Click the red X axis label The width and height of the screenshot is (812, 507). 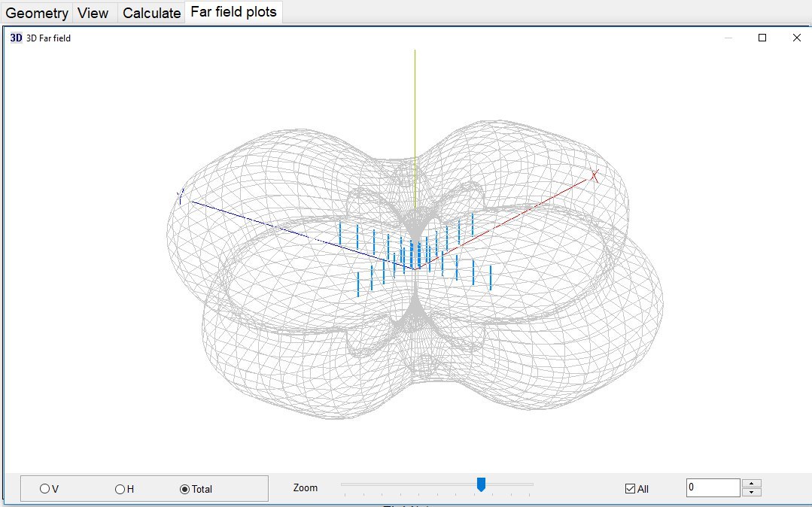coord(594,176)
